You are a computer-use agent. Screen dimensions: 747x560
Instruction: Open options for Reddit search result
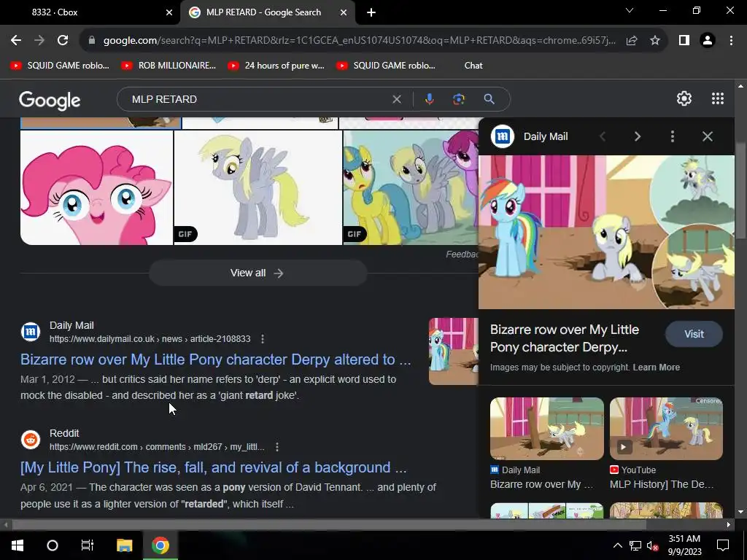[276, 447]
